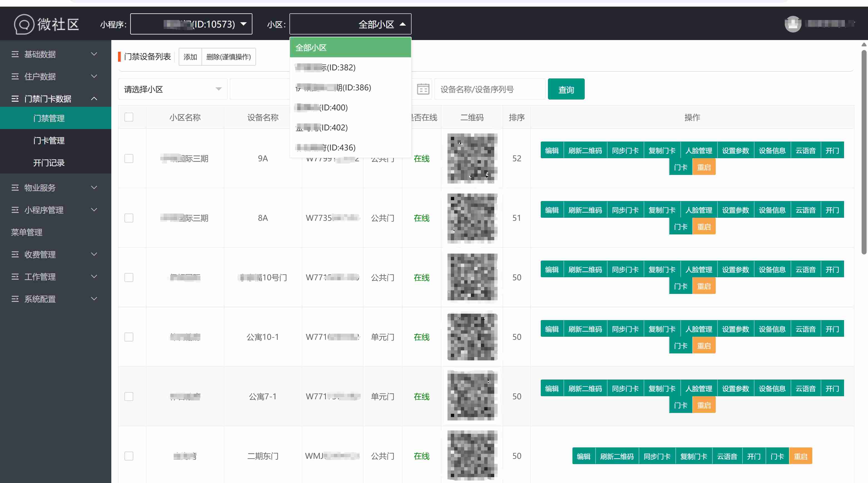Collapse the 门禁门卡数据 sidebar section
The height and width of the screenshot is (483, 868).
(94, 99)
